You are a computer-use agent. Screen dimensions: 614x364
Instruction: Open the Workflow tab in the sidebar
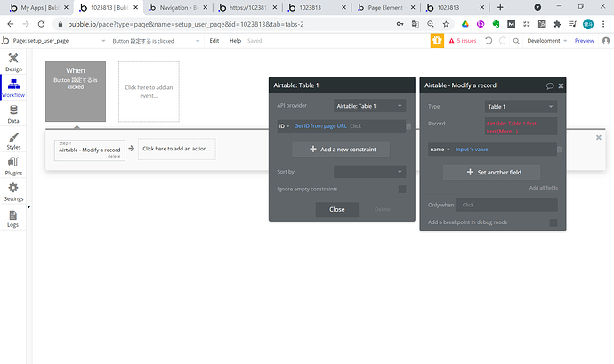point(13,88)
